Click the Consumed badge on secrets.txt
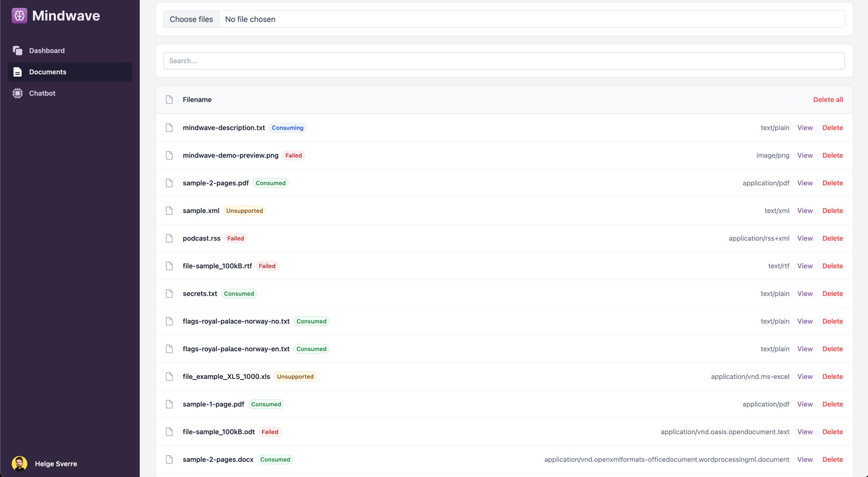The width and height of the screenshot is (868, 477). [x=239, y=294]
